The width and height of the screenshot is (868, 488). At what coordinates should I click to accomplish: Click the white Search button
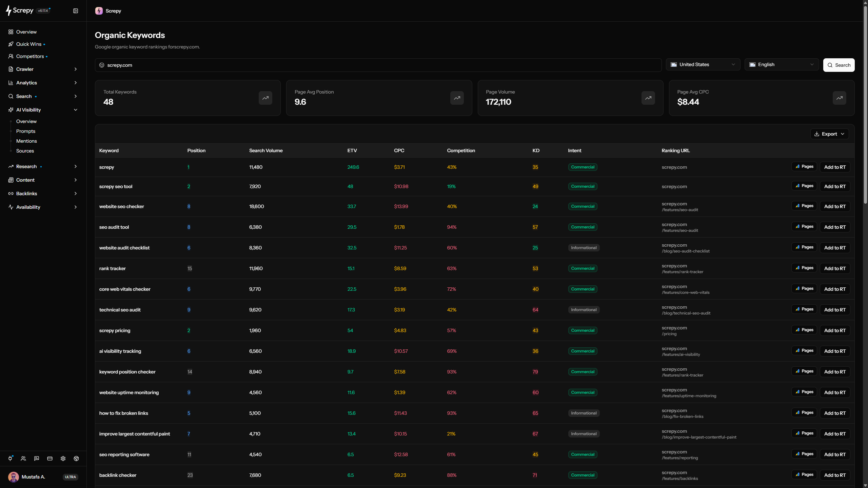839,65
